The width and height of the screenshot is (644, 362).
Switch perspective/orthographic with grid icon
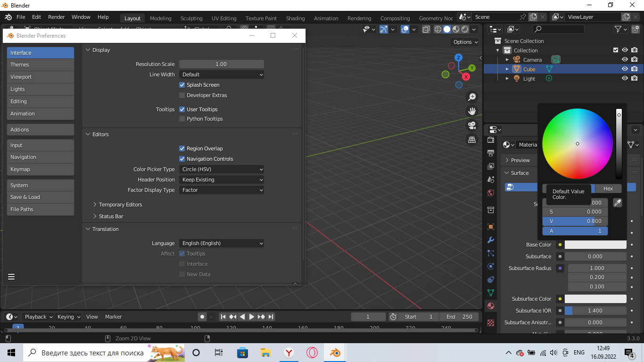(x=471, y=140)
